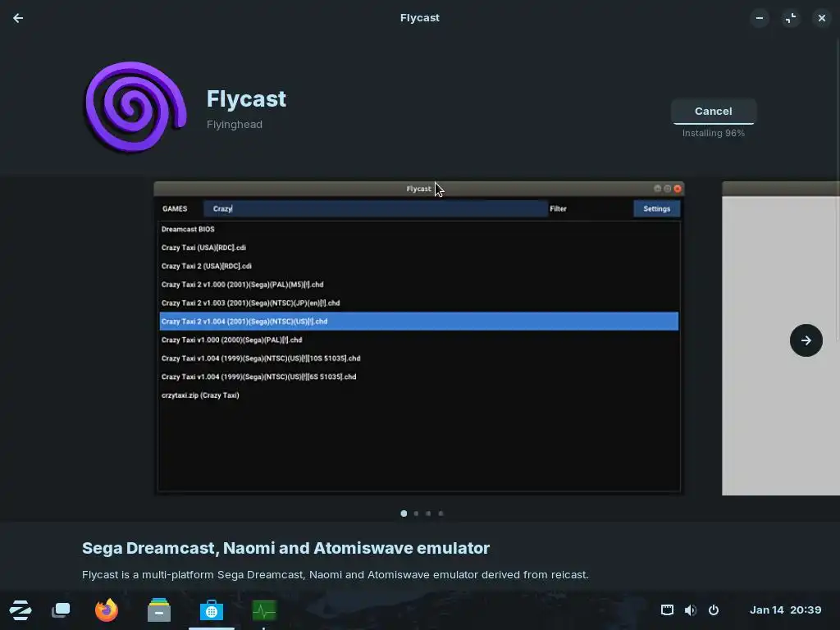
Task: Open System Monitor from taskbar
Action: click(x=264, y=610)
